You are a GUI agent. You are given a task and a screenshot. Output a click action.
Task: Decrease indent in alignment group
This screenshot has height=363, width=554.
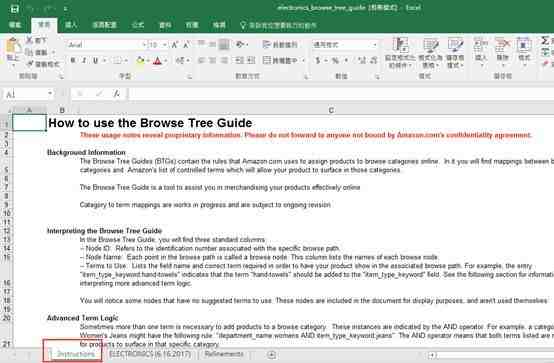pos(240,60)
